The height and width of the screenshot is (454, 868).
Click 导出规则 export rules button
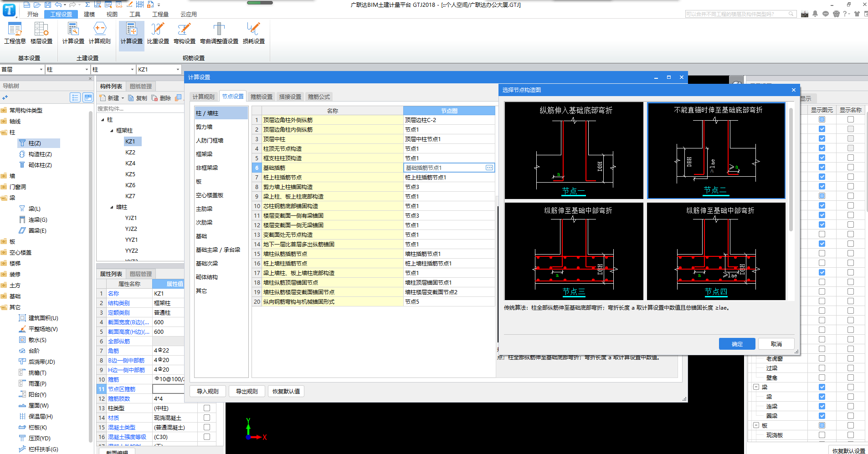pos(247,391)
